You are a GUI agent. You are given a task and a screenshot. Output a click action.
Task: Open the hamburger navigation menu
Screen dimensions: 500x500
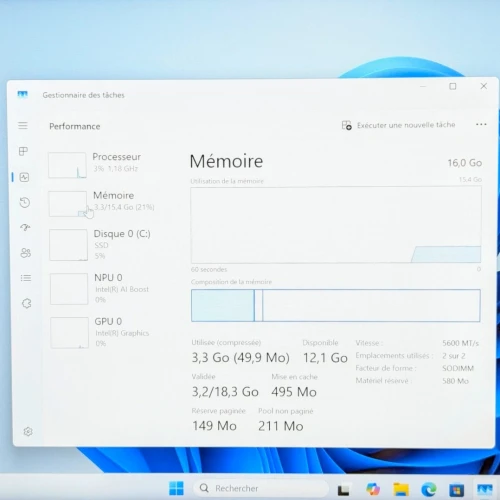pyautogui.click(x=23, y=126)
